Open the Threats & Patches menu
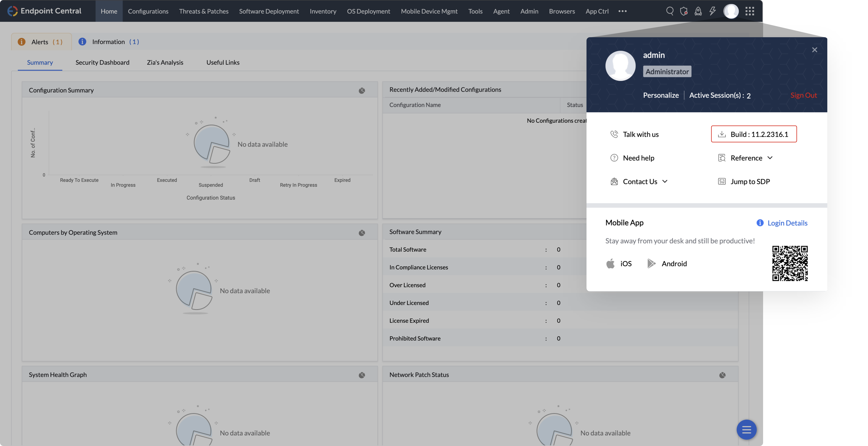 (x=204, y=11)
